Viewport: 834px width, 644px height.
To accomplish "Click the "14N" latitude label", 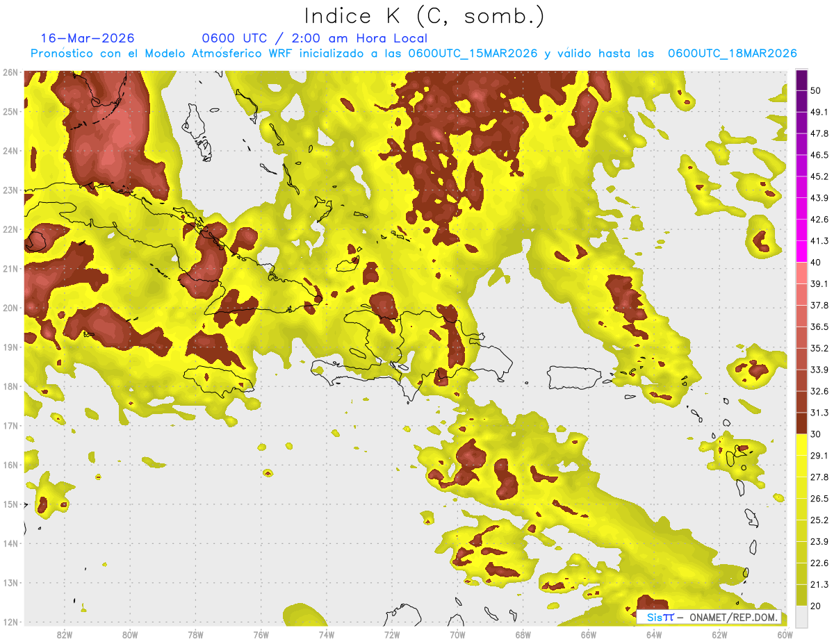I will click(10, 543).
